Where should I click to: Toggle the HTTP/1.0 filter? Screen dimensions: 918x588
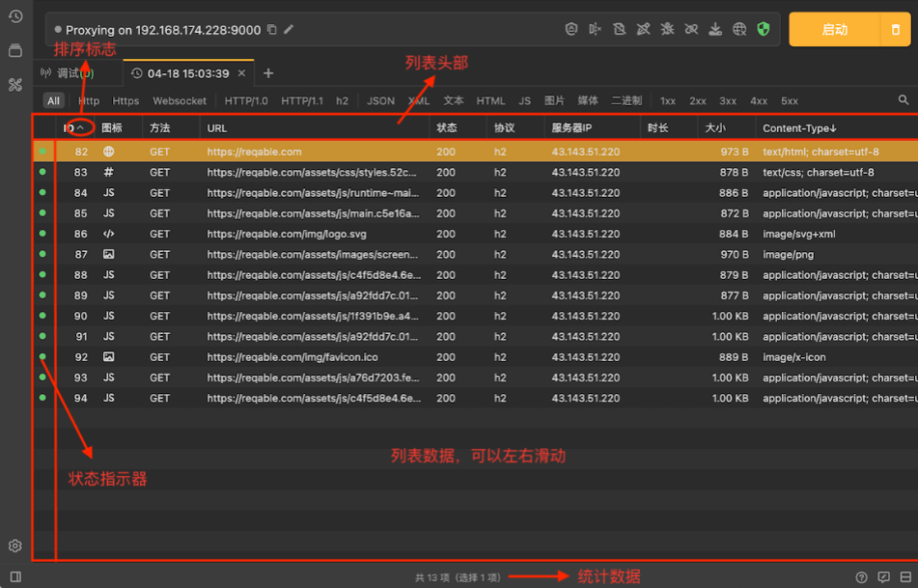246,100
